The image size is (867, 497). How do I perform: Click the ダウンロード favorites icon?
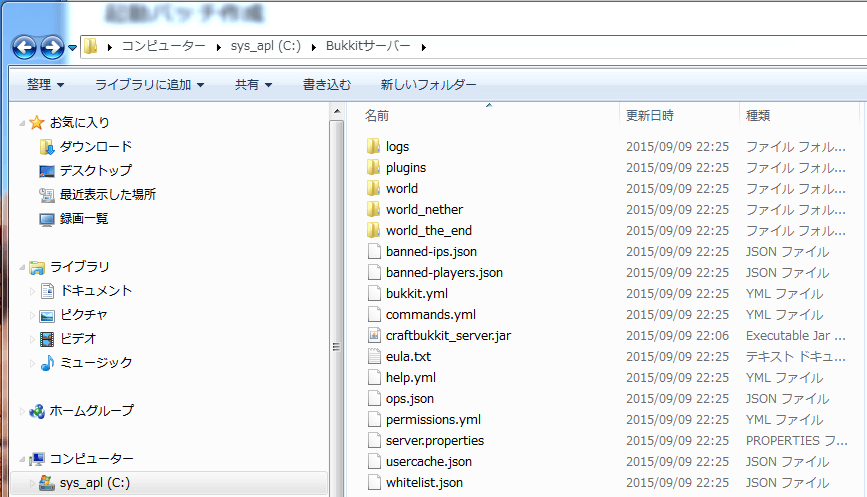click(46, 147)
